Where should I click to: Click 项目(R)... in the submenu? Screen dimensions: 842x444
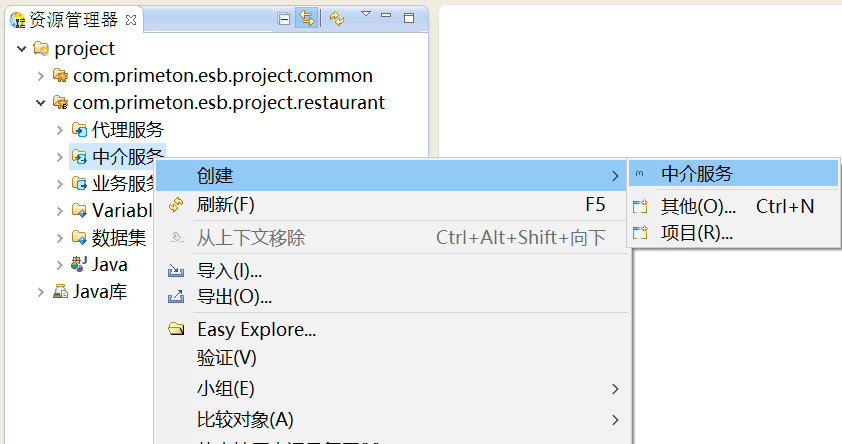(x=696, y=233)
